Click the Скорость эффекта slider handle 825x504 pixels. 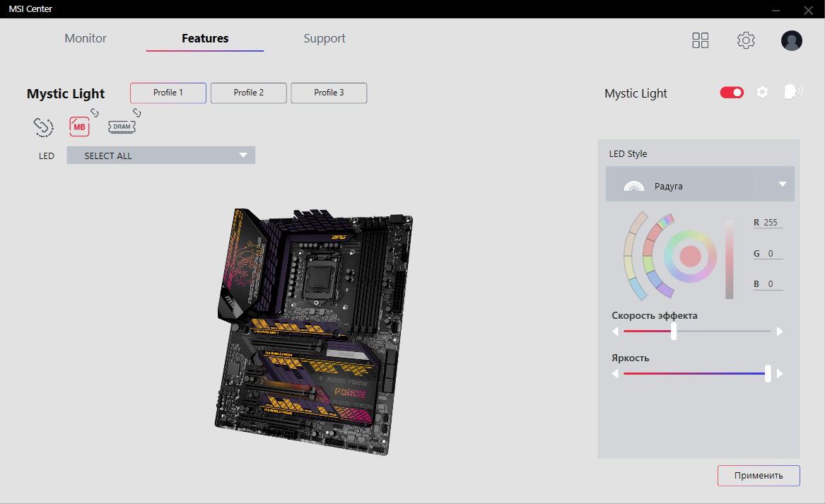tap(674, 332)
